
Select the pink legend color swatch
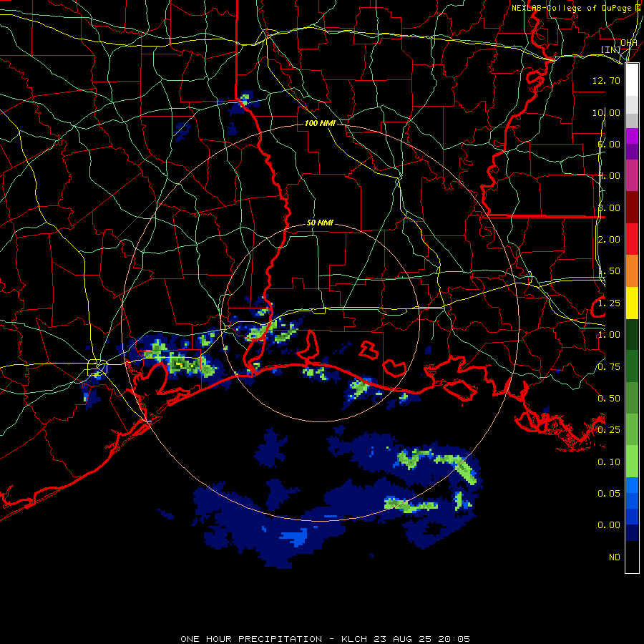[x=632, y=175]
